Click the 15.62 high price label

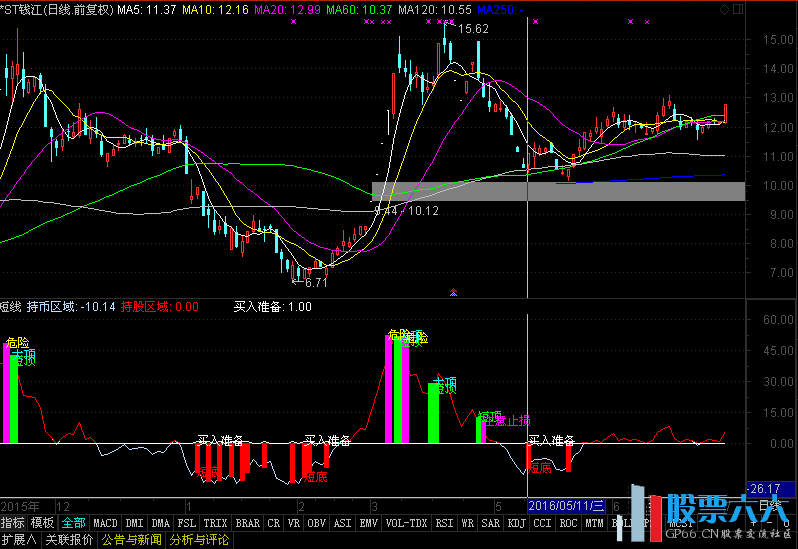(473, 30)
